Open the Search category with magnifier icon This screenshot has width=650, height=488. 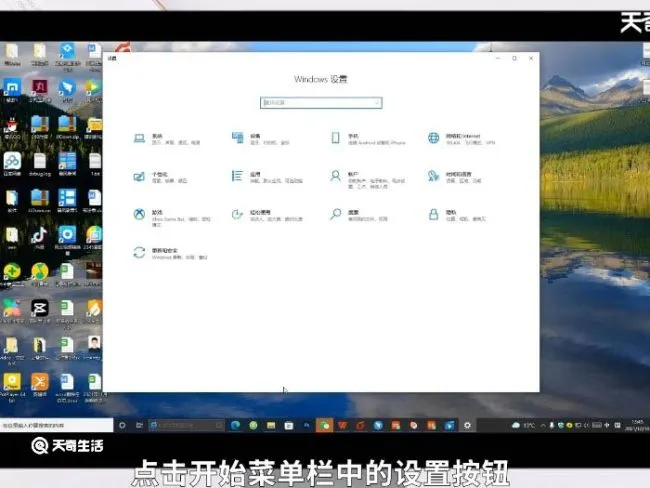(359, 215)
